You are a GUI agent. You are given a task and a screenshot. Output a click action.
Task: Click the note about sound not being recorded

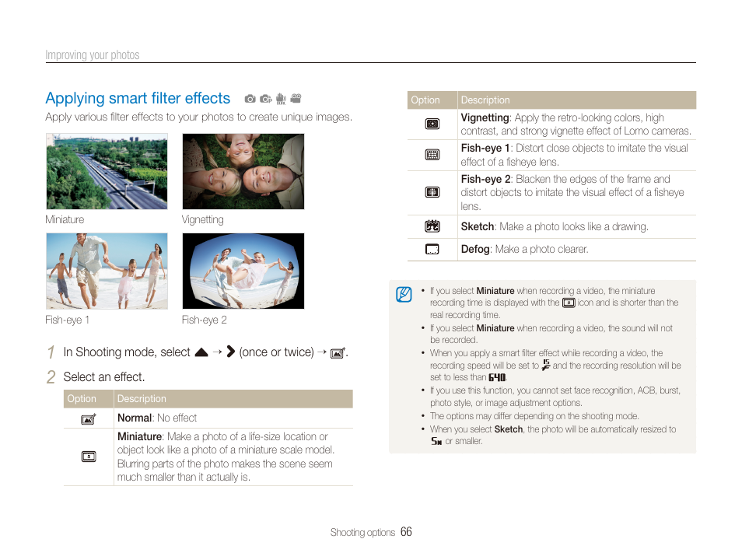(x=551, y=334)
